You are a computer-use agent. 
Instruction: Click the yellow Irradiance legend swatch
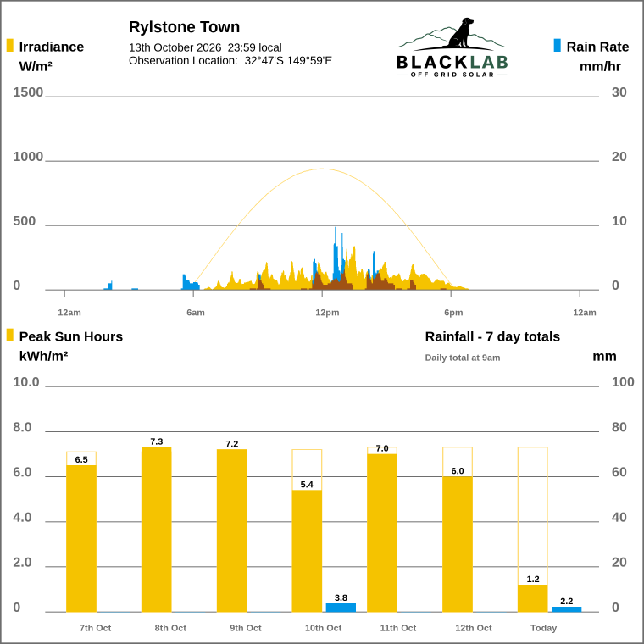[10, 45]
